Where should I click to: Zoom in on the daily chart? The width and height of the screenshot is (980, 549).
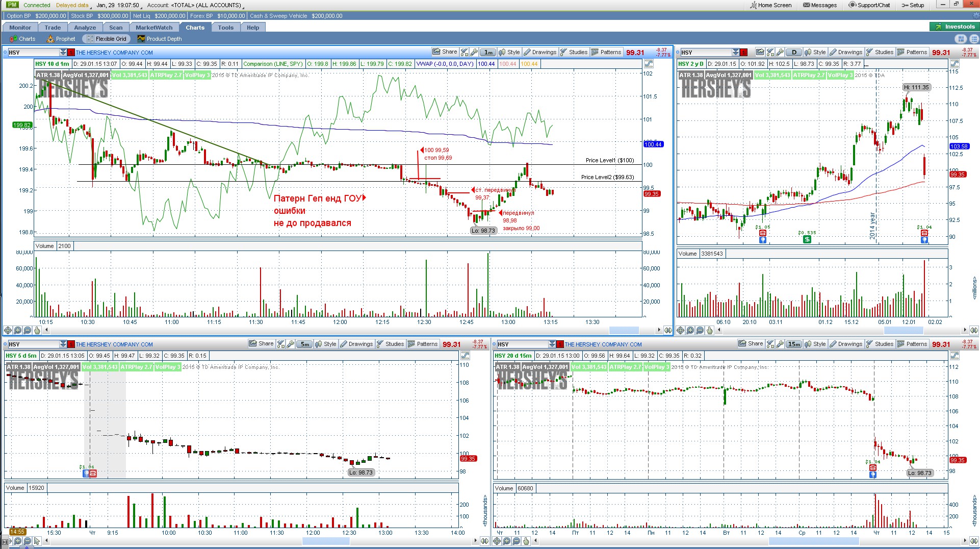coord(690,330)
